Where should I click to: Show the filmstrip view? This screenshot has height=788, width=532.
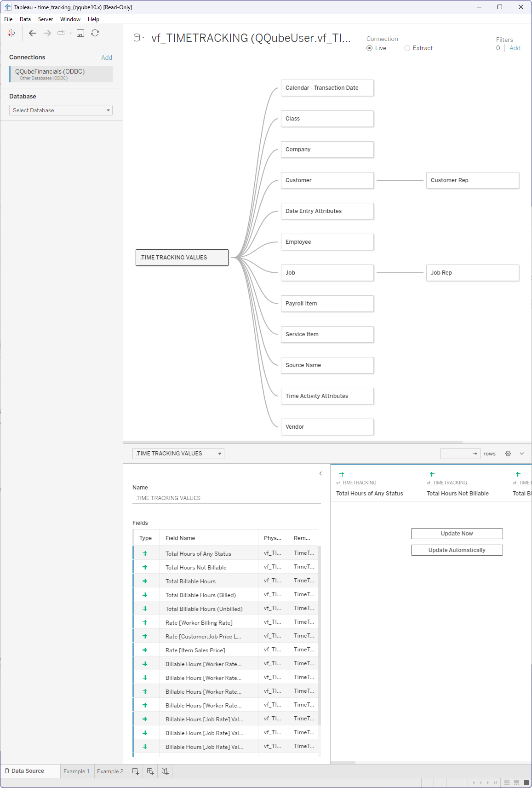tap(517, 782)
